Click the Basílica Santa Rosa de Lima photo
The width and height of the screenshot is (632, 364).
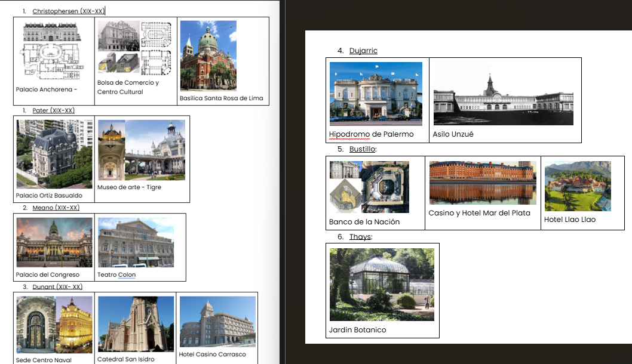pyautogui.click(x=208, y=55)
